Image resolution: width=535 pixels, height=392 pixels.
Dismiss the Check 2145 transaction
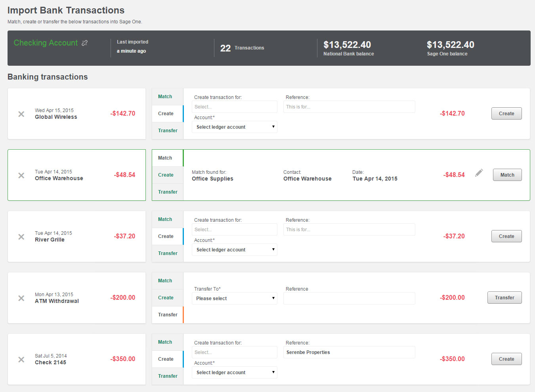tap(21, 360)
